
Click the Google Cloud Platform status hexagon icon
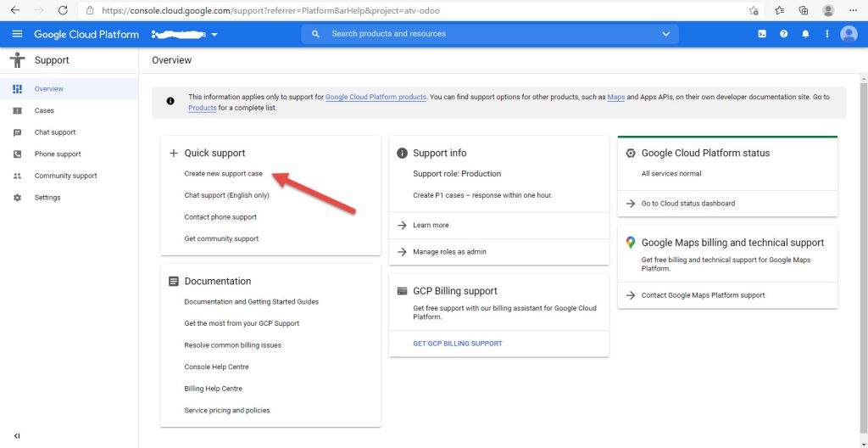(630, 154)
